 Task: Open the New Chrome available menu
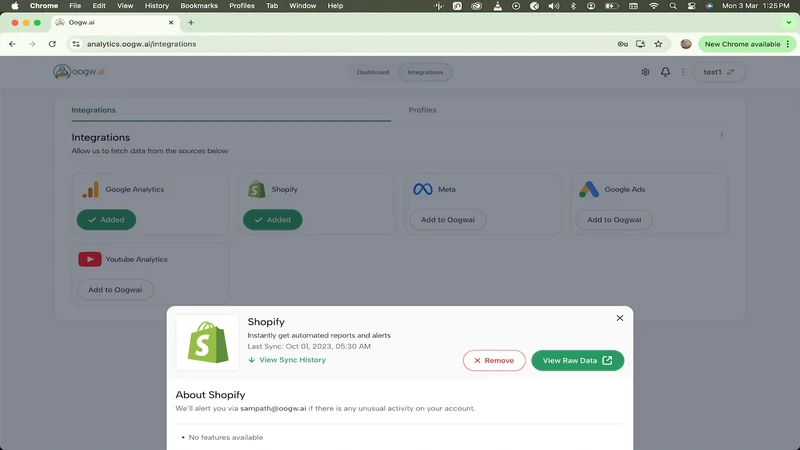point(747,44)
